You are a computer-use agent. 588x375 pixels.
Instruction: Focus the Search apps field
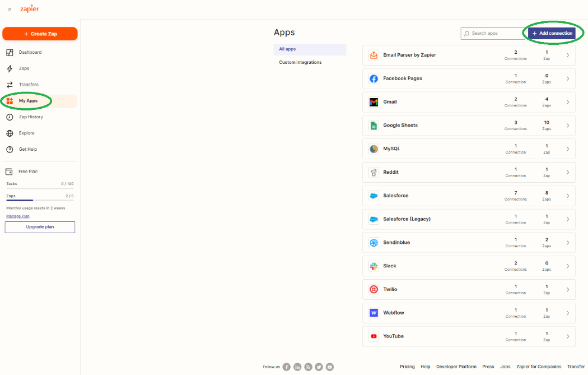pyautogui.click(x=492, y=34)
